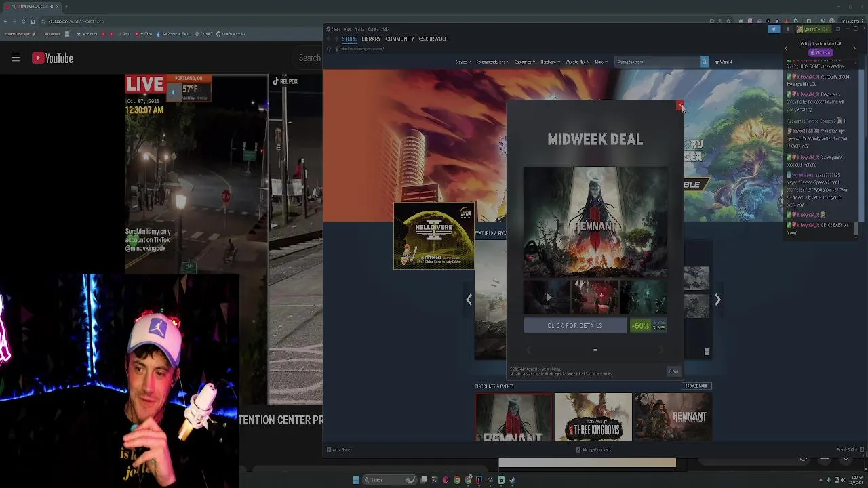This screenshot has width=868, height=488.
Task: Show hidden system tray icons chevron
Action: [x=821, y=480]
